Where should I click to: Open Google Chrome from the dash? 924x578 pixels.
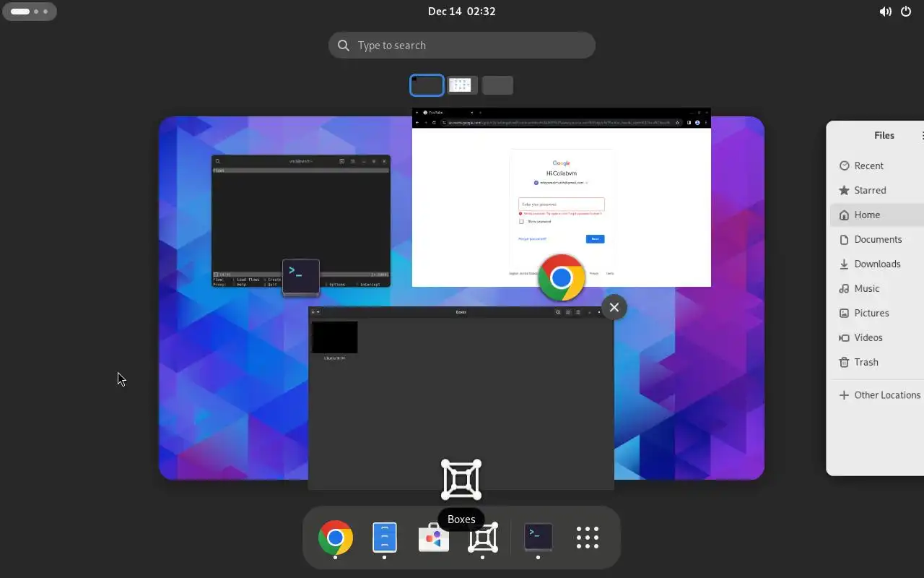click(x=336, y=538)
